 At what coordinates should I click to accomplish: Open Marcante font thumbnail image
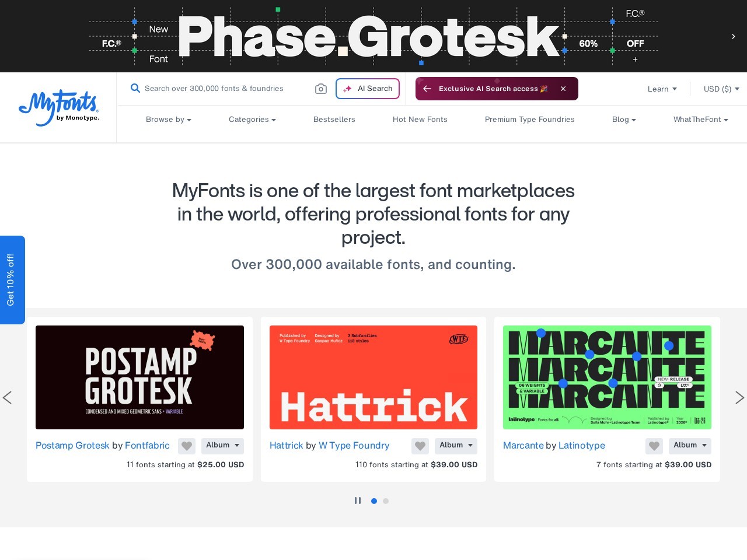pos(607,377)
